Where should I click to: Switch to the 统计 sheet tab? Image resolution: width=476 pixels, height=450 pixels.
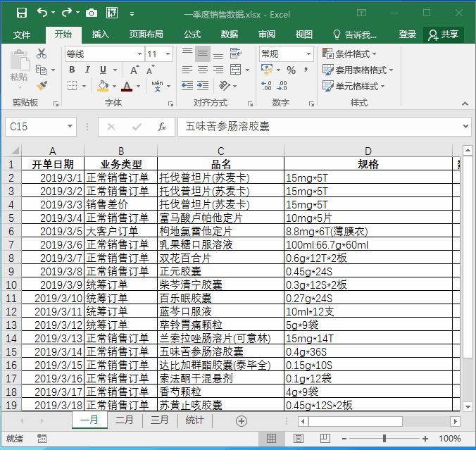coord(194,420)
